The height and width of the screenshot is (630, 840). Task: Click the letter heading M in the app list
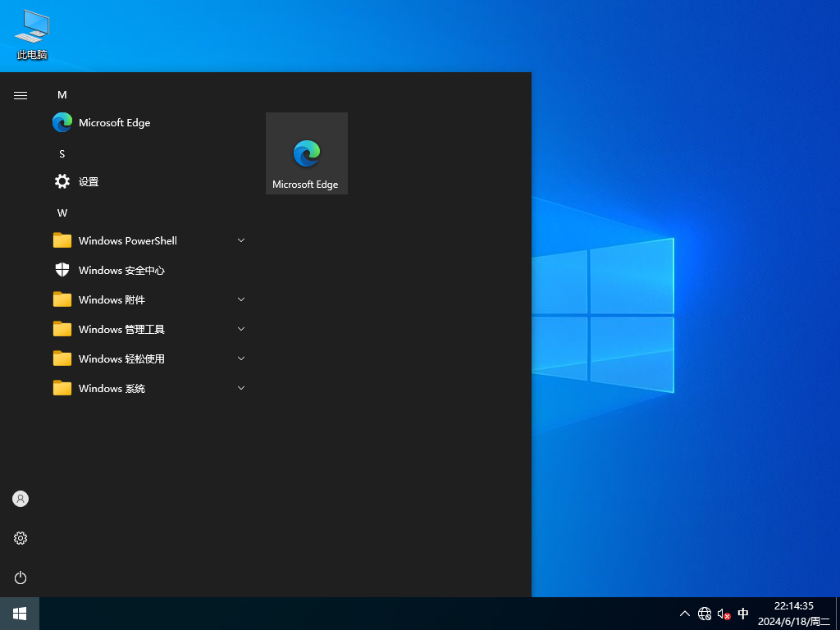(62, 95)
